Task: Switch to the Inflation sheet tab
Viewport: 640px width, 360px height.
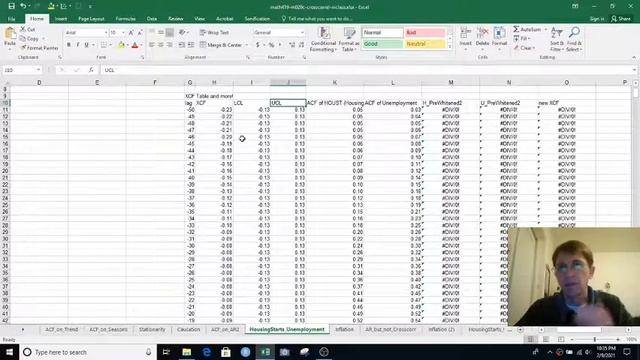Action: [344, 329]
